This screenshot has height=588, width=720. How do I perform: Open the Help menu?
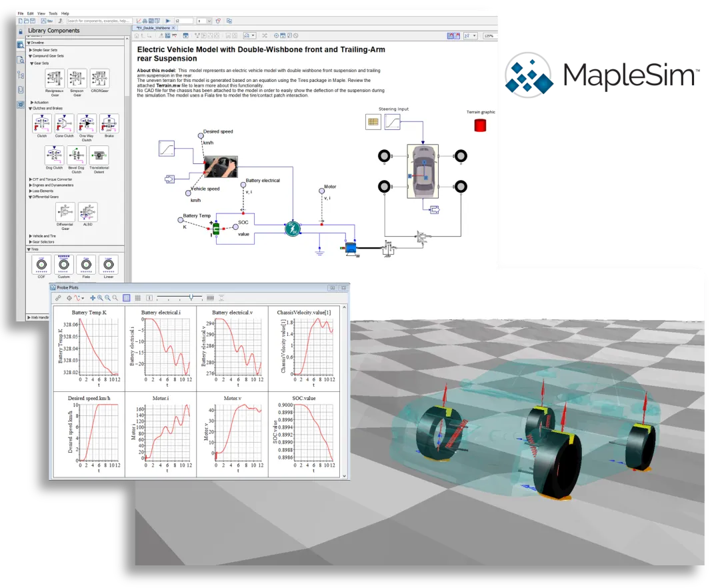pyautogui.click(x=65, y=13)
